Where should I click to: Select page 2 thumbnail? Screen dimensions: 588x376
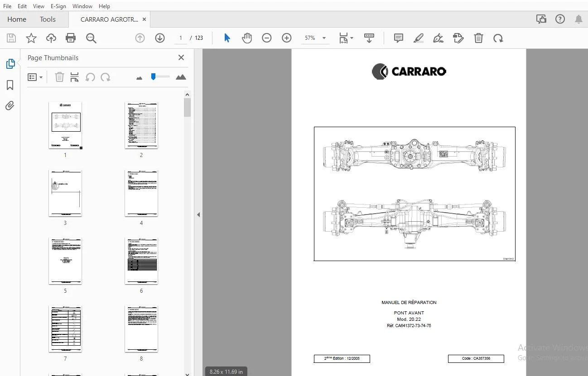[141, 125]
